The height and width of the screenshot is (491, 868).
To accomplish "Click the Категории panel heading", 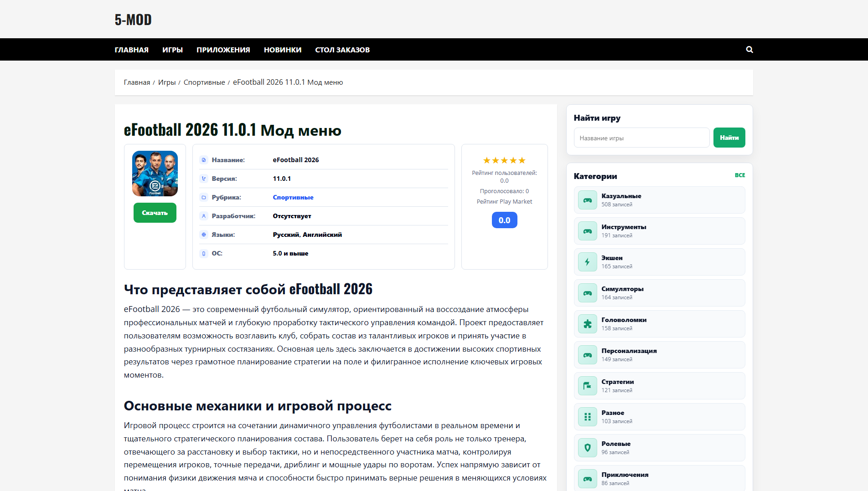I will (x=595, y=176).
